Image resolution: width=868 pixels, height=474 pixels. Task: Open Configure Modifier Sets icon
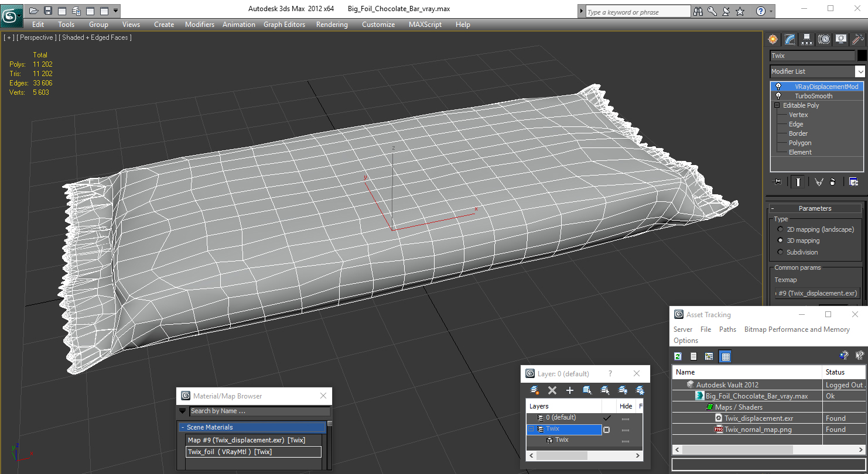[853, 182]
